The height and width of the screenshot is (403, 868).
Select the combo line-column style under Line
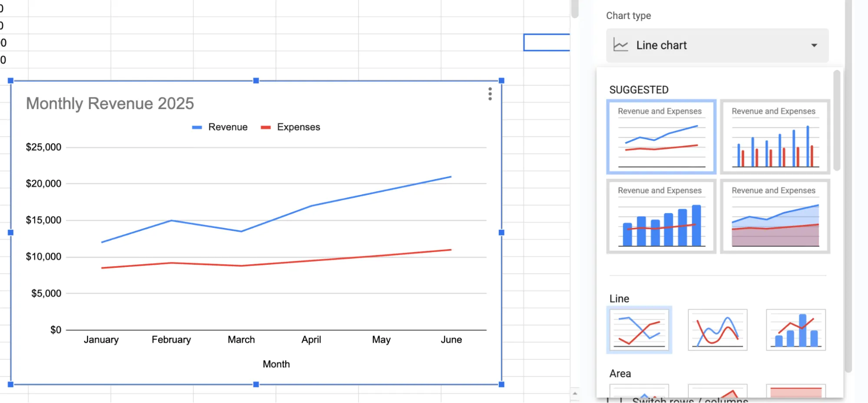(x=795, y=330)
